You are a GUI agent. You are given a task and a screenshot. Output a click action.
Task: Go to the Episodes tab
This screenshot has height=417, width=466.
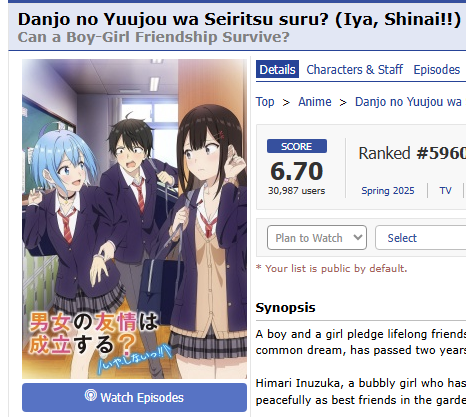(x=437, y=69)
